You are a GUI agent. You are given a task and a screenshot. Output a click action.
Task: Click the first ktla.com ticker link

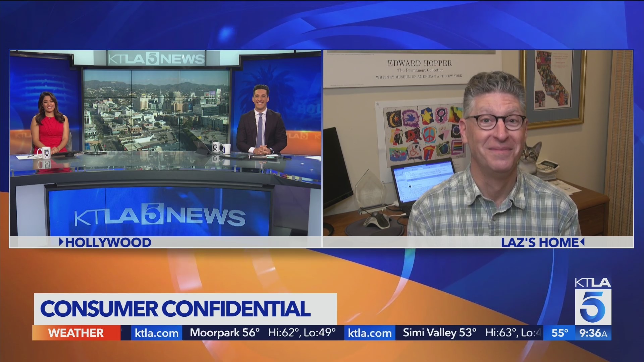(157, 333)
